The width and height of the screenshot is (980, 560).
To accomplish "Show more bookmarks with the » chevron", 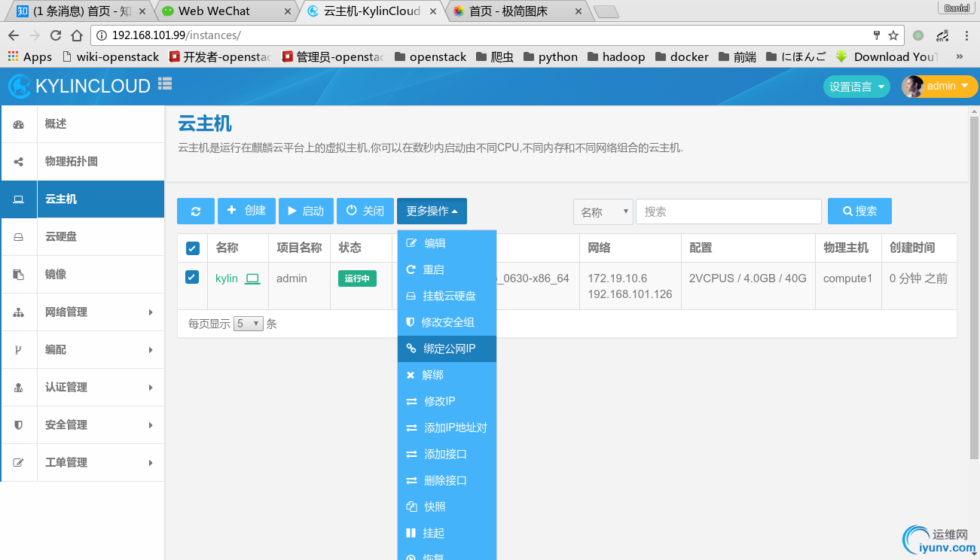I will coord(959,56).
